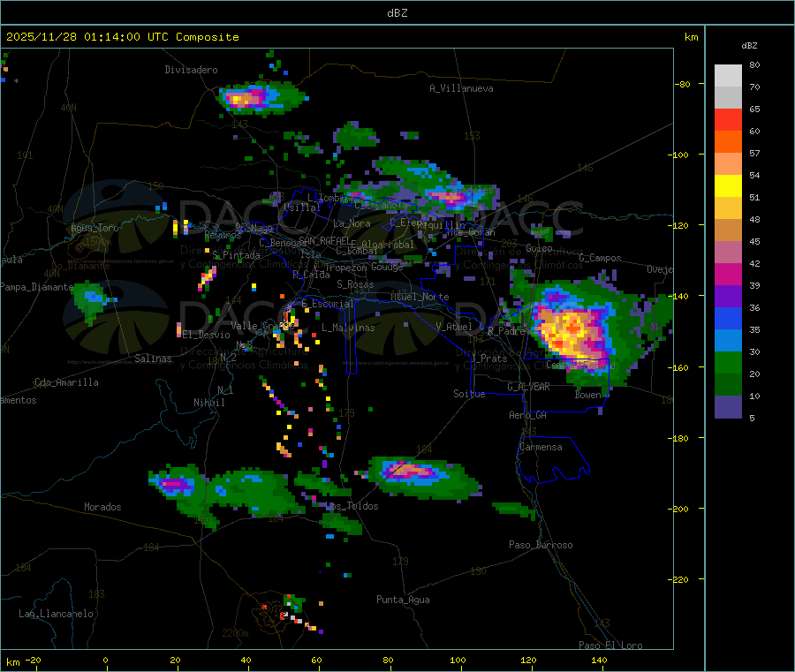The image size is (795, 672).
Task: Click the -80 km vertical axis tick
Action: pyautogui.click(x=682, y=84)
